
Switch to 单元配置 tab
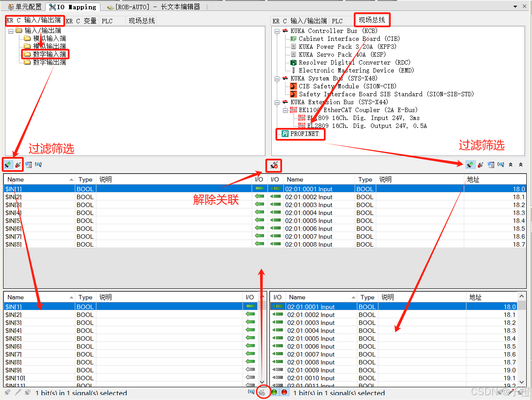point(25,7)
